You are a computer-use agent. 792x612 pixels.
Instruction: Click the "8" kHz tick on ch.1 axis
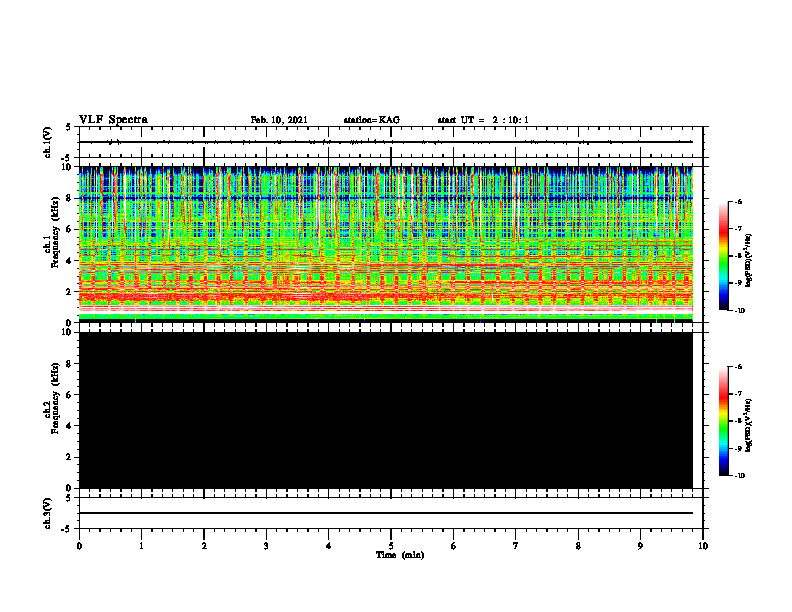70,198
